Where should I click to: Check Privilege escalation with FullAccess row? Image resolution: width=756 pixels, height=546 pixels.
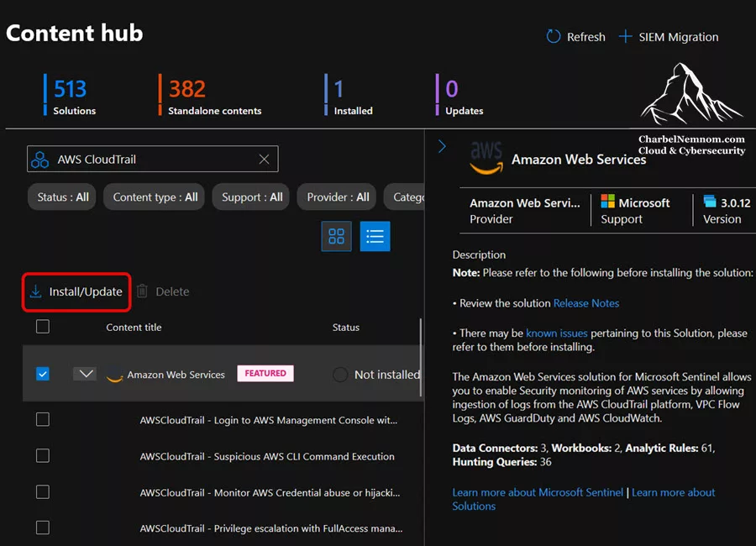(43, 528)
